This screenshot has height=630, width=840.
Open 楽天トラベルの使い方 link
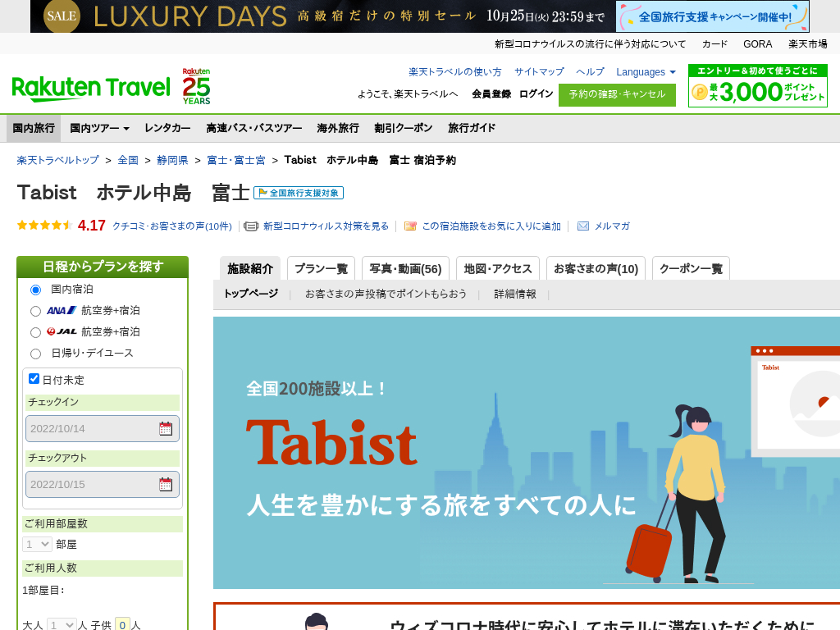click(x=454, y=72)
